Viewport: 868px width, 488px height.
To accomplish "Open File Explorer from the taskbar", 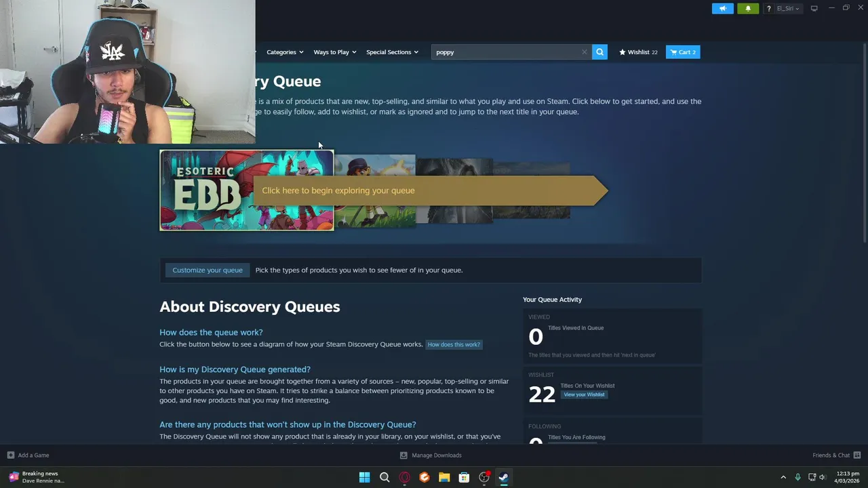I will pos(444,477).
